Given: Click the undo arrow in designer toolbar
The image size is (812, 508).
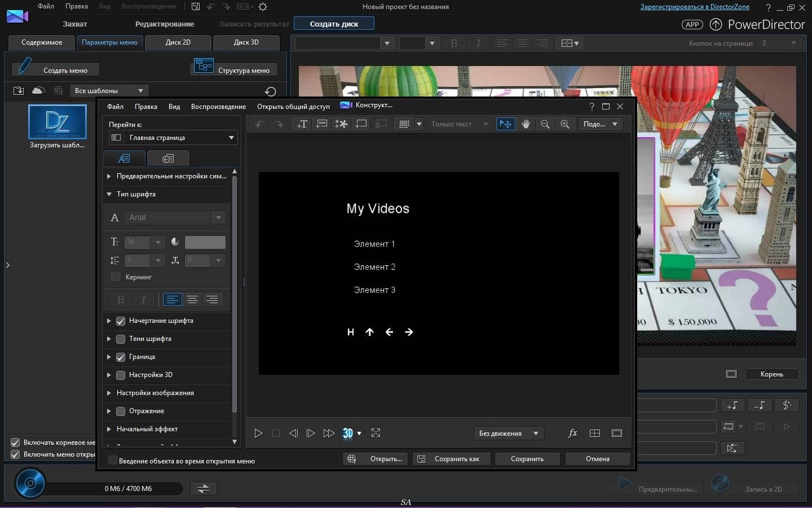Looking at the screenshot, I should pos(259,124).
